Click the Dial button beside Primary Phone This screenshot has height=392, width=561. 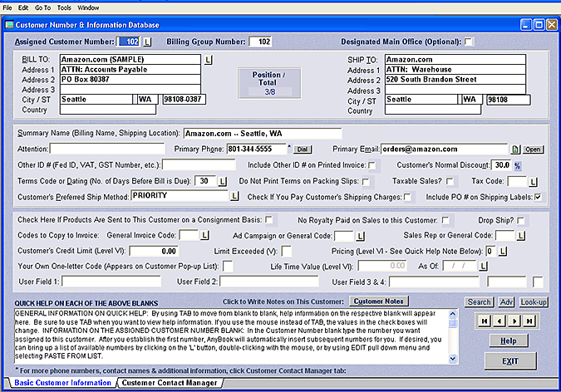(303, 149)
